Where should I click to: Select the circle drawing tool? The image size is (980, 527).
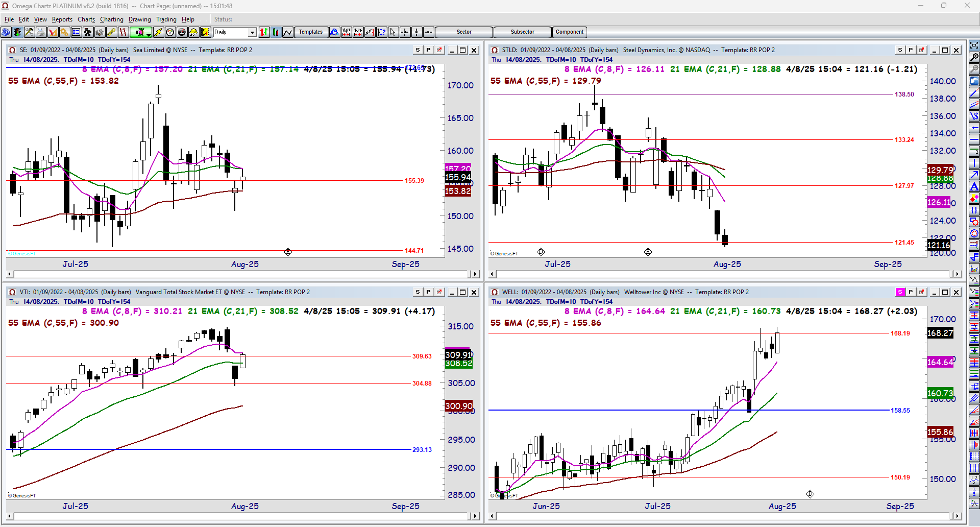click(974, 234)
